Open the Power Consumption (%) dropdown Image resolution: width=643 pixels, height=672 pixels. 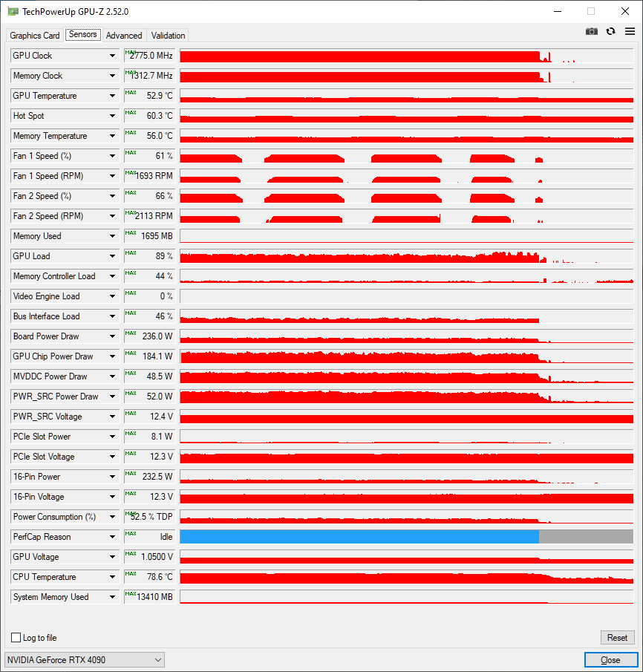112,517
